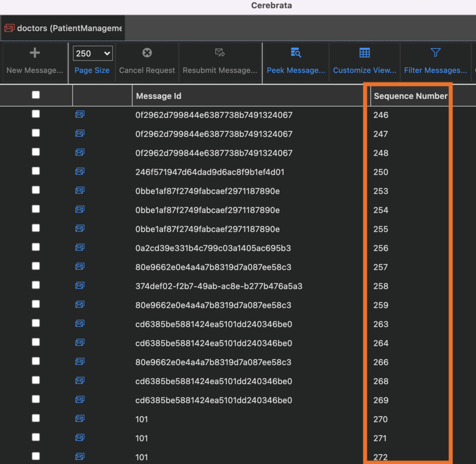Image resolution: width=476 pixels, height=464 pixels.
Task: Click the Filter Messages funnel icon
Action: click(435, 53)
